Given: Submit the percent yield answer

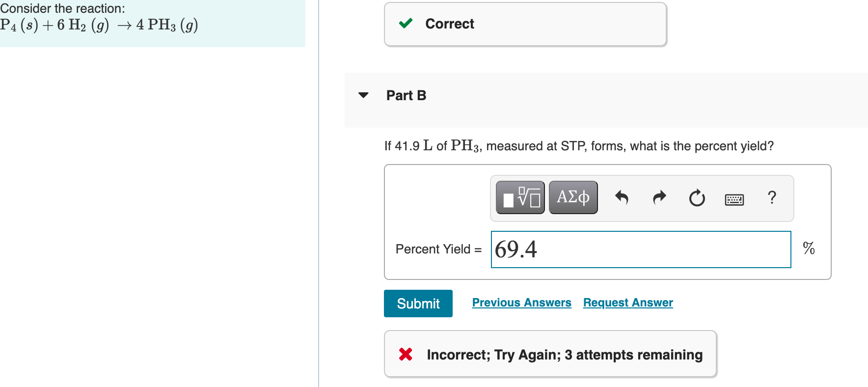Looking at the screenshot, I should [x=418, y=304].
